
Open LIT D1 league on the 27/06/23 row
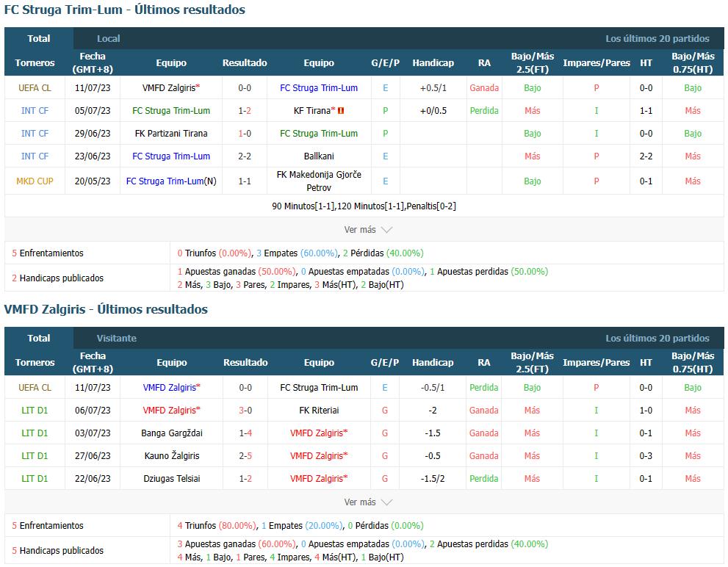click(35, 455)
